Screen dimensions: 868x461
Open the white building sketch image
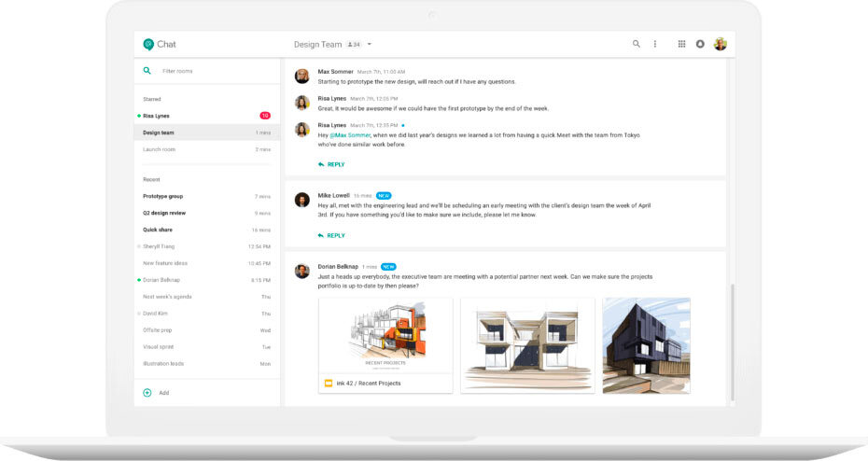point(527,345)
